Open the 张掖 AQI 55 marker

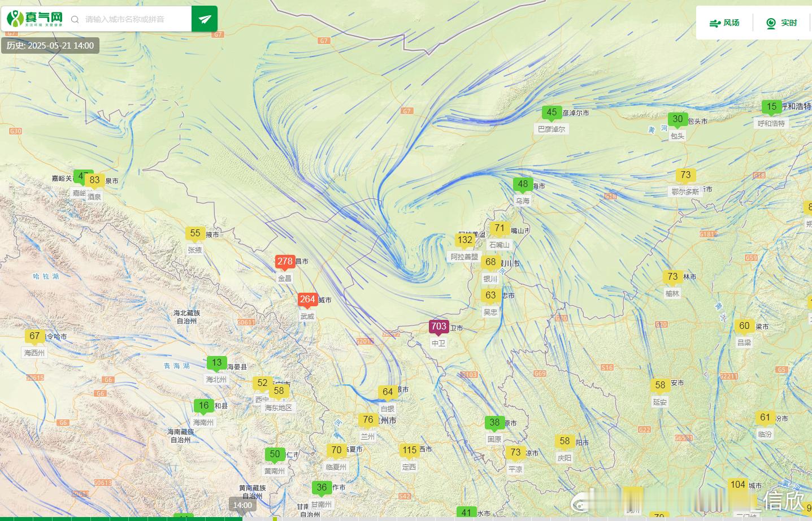tap(195, 233)
